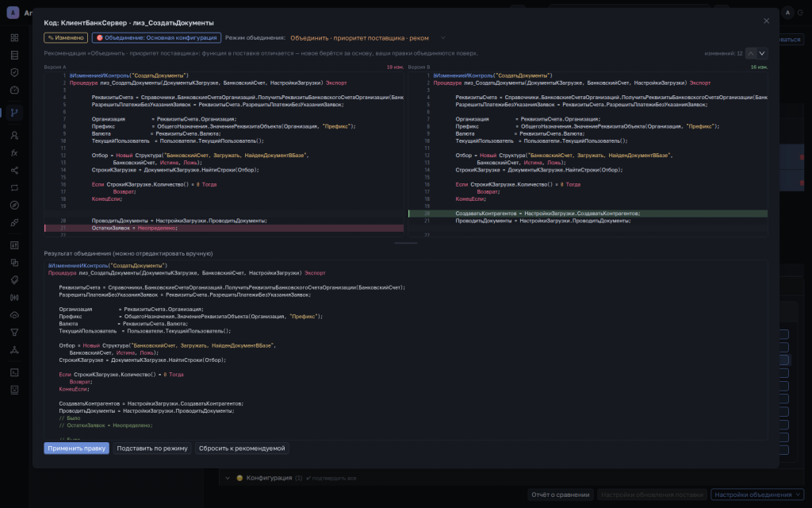Viewport: 812px width, 508px height.
Task: Open 'Настройки объединения' dropdown in background
Action: click(757, 495)
